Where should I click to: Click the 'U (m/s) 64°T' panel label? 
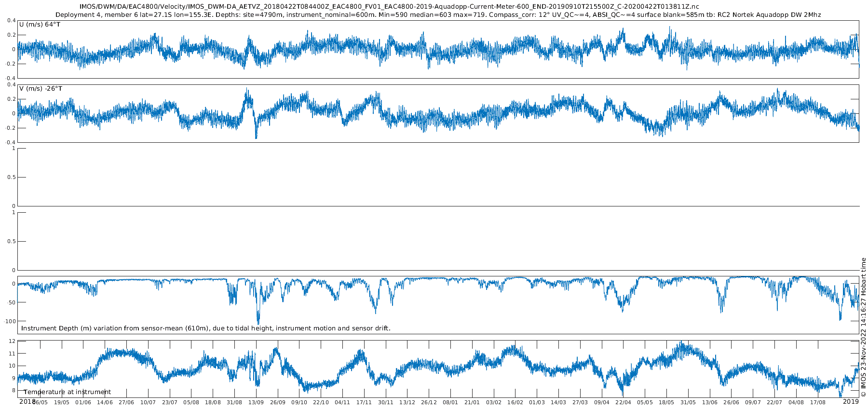(x=40, y=24)
